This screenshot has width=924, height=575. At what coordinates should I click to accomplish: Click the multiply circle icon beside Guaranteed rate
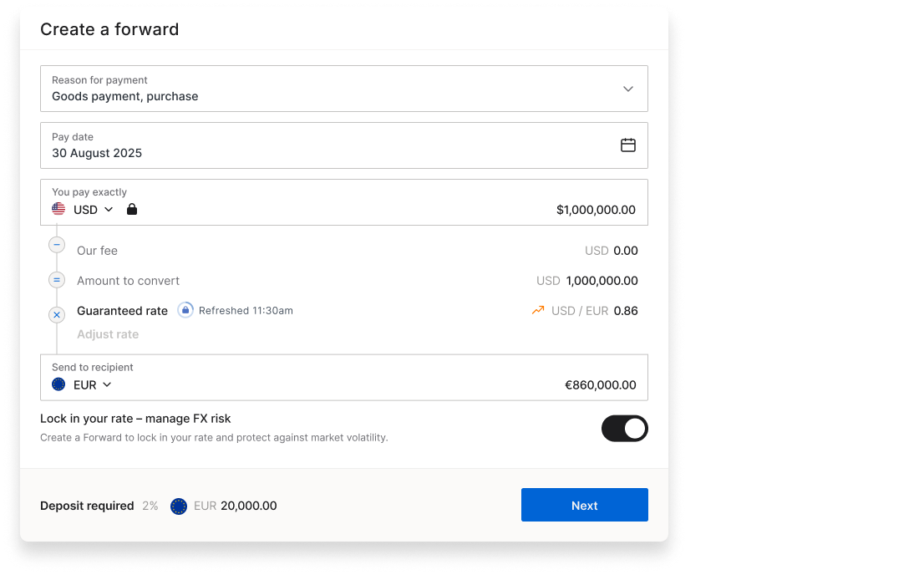click(x=57, y=315)
